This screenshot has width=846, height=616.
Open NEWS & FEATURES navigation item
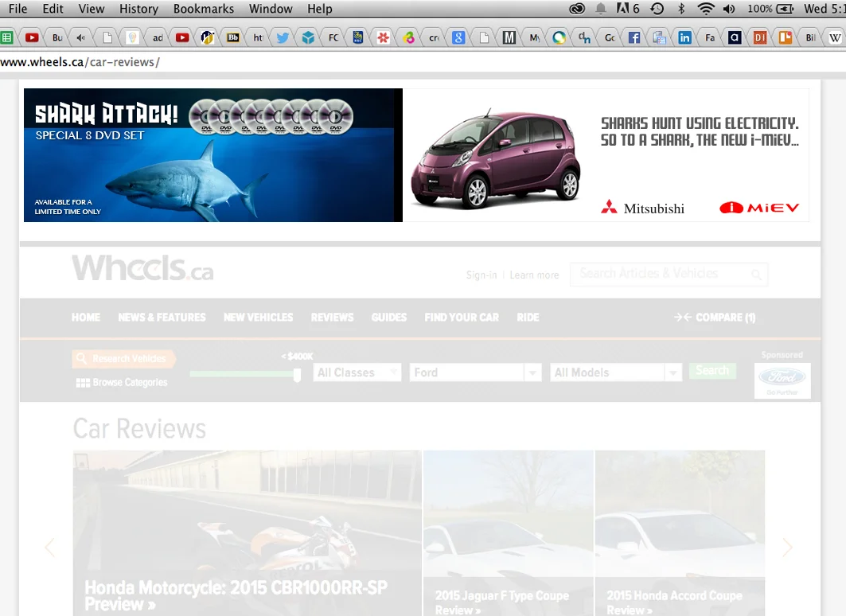[x=162, y=318]
